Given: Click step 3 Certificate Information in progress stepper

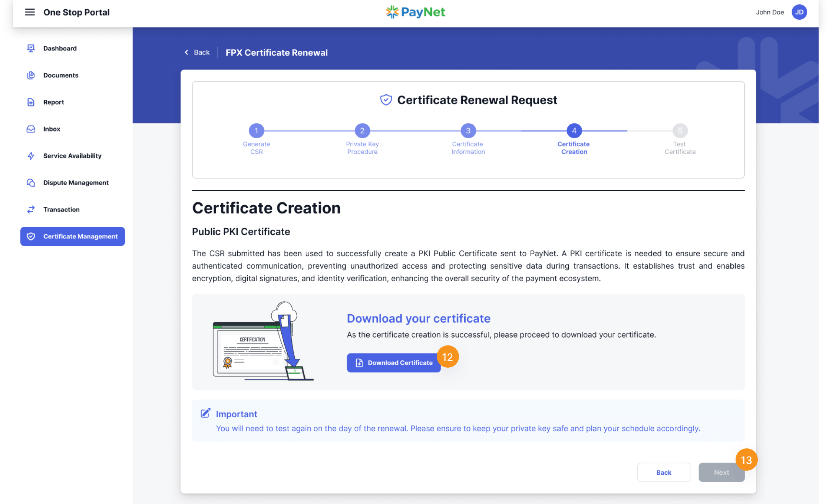Looking at the screenshot, I should tap(468, 131).
